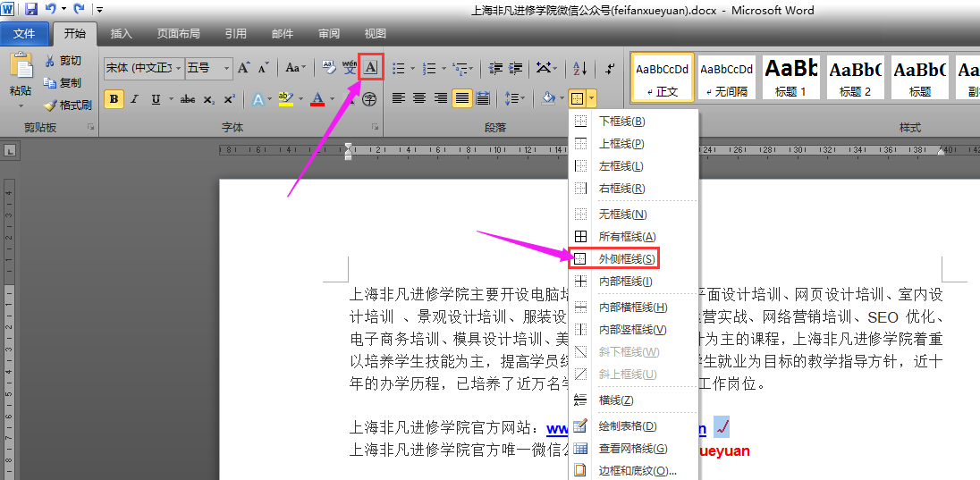Apply character border (boxed A) icon
This screenshot has height=480, width=980.
(x=370, y=68)
